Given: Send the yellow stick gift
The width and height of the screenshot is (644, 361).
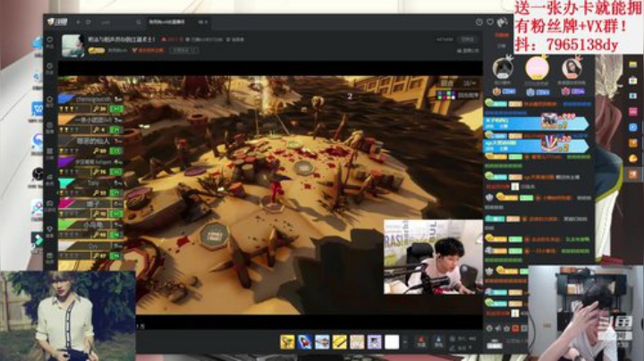Looking at the screenshot, I should 340,341.
